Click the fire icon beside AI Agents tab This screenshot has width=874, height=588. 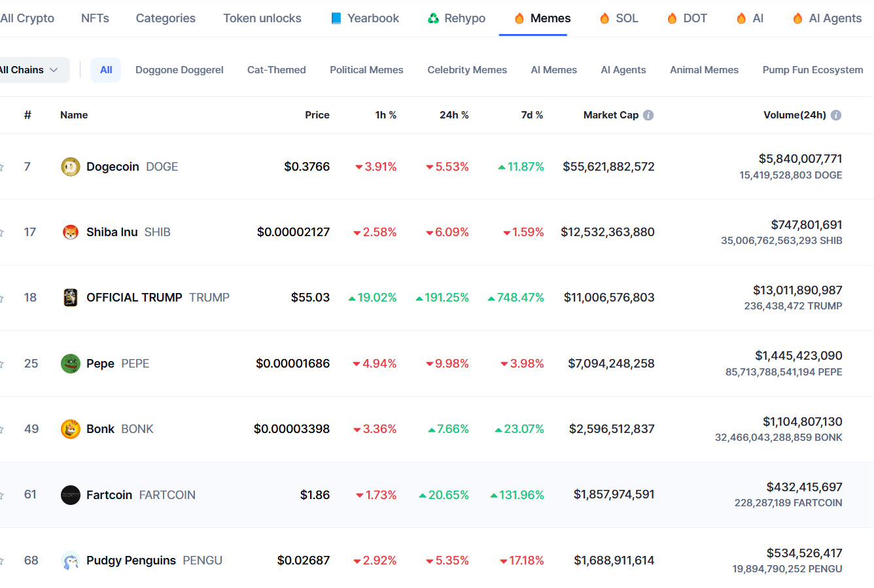pos(797,18)
